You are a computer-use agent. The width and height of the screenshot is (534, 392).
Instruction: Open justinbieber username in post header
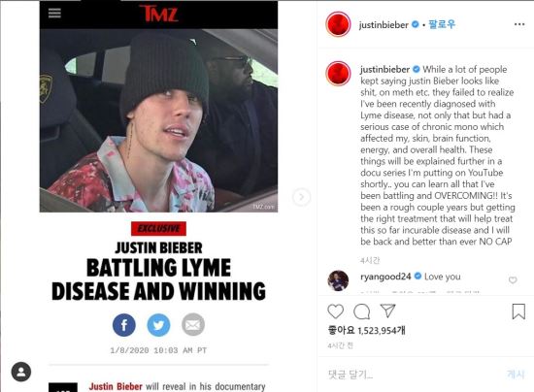point(384,25)
